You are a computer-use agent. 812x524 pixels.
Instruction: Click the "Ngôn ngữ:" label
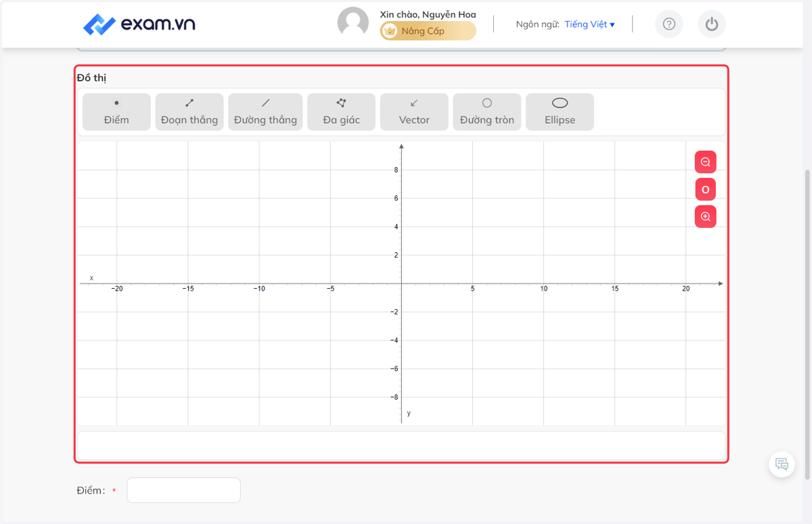point(537,24)
